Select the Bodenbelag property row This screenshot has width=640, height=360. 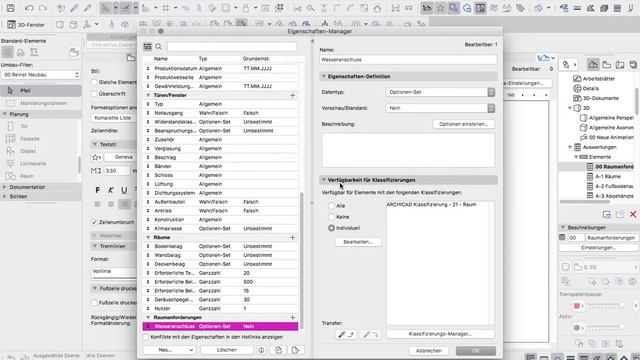[220, 246]
